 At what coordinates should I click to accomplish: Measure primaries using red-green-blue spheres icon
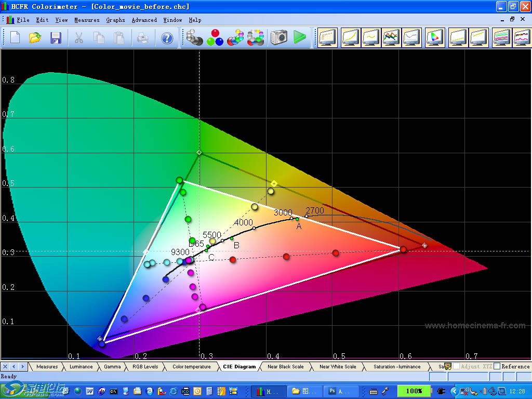[215, 38]
